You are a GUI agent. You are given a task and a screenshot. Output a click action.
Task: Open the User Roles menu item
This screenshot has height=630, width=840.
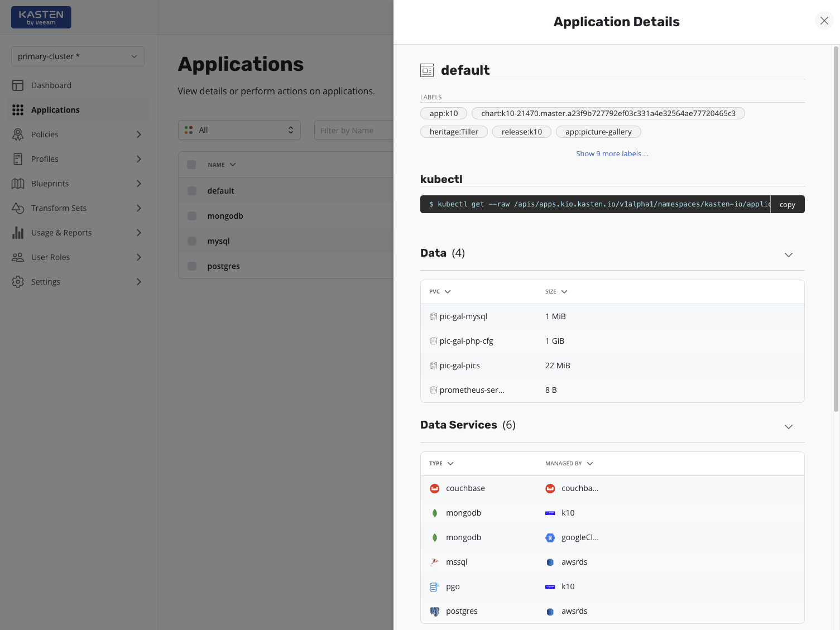coord(78,257)
